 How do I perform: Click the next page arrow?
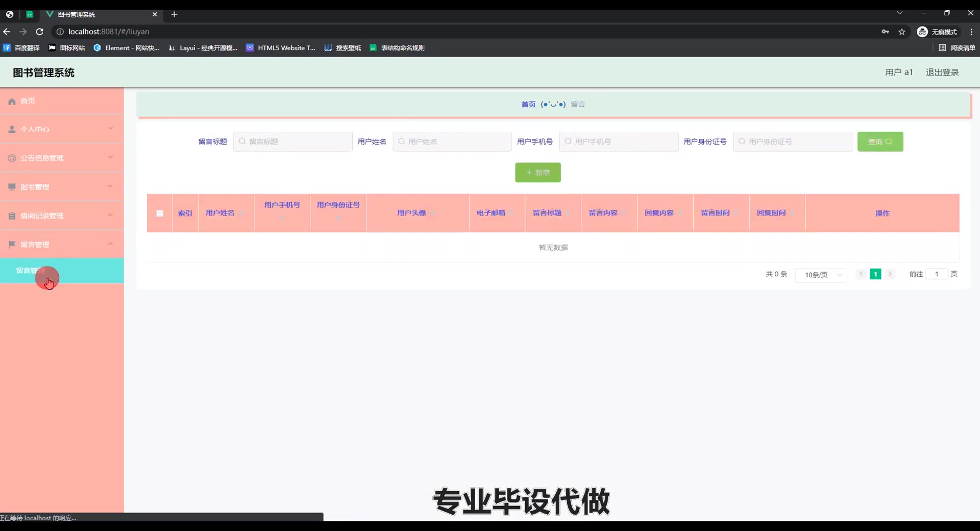(890, 274)
